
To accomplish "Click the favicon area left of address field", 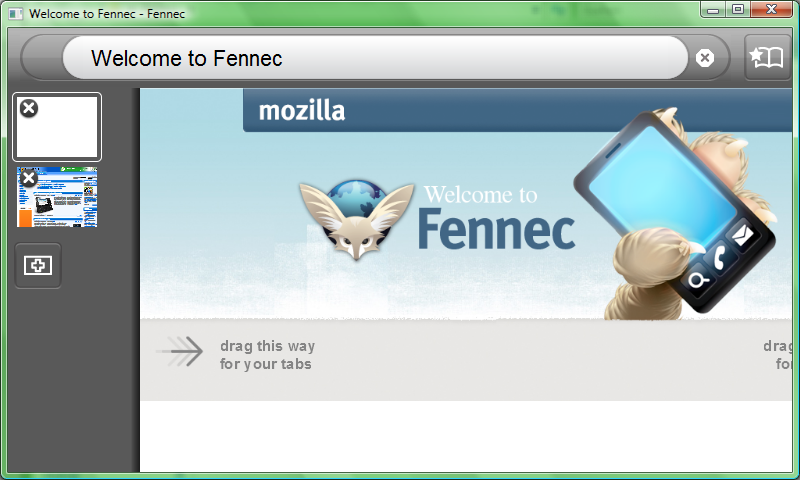I will (43, 58).
